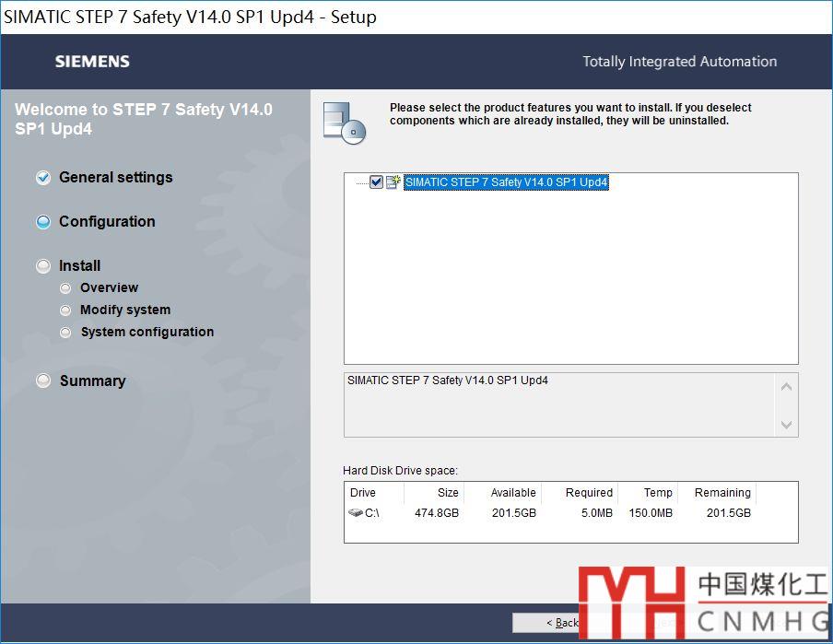Viewport: 833px width, 644px height.
Task: Select the Summary step label
Action: pyautogui.click(x=92, y=381)
